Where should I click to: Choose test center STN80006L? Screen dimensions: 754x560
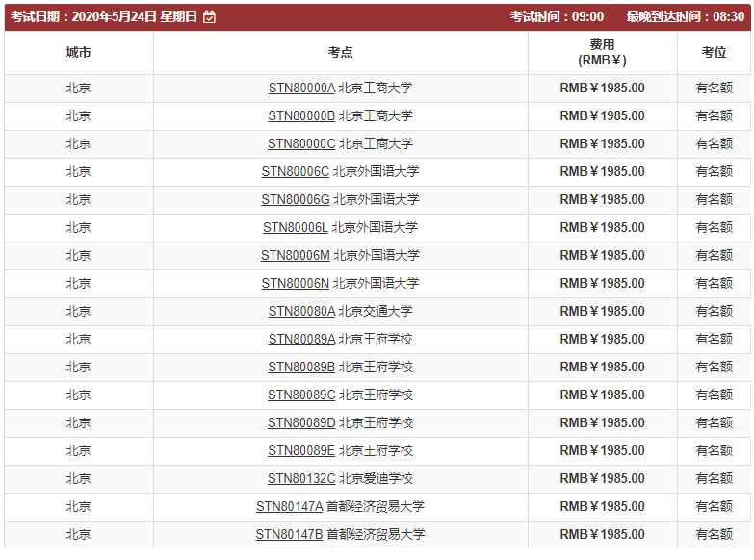coord(296,228)
